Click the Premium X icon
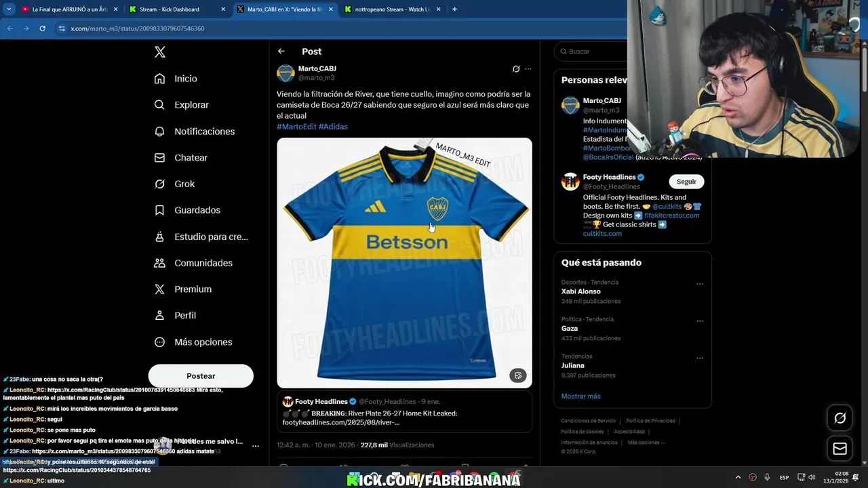This screenshot has width=868, height=488. coord(159,289)
